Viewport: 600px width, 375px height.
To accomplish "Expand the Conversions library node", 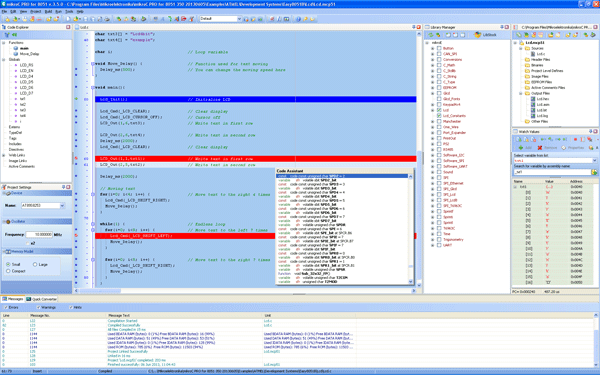I will (x=432, y=60).
